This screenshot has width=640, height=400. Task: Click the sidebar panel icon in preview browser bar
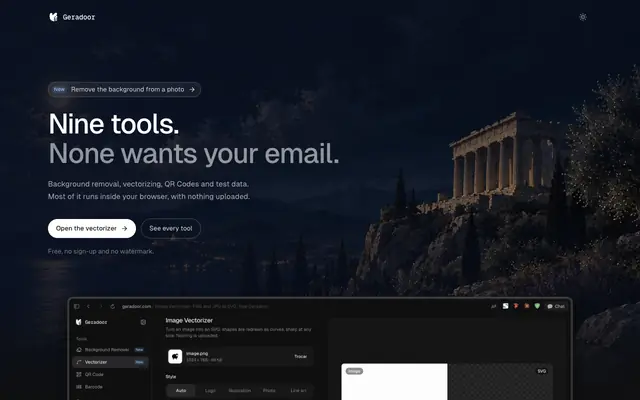pyautogui.click(x=76, y=306)
